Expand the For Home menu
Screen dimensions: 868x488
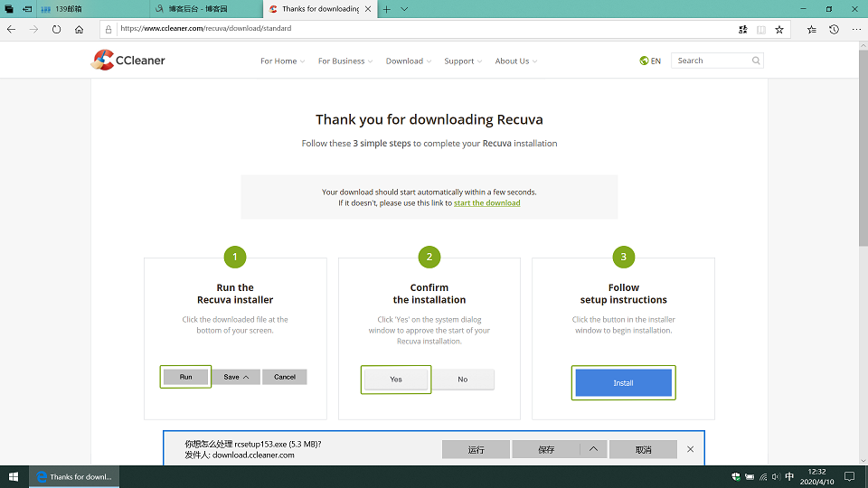point(282,61)
